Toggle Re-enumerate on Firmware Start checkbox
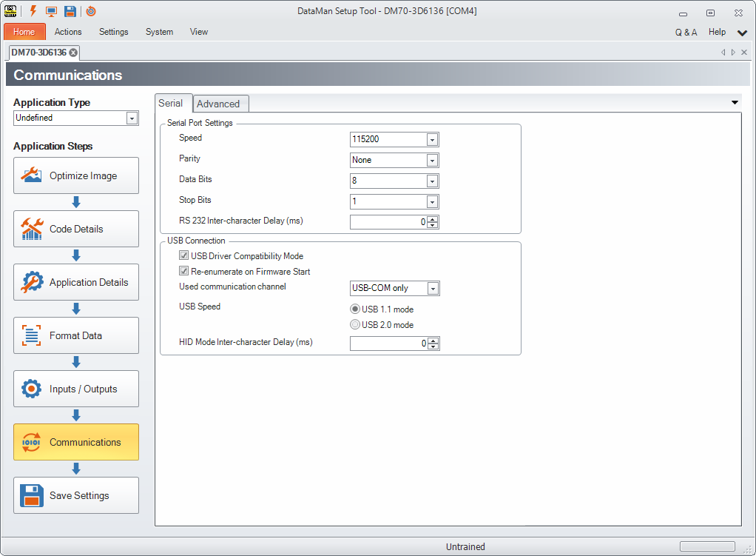Image resolution: width=756 pixels, height=556 pixels. pyautogui.click(x=184, y=272)
